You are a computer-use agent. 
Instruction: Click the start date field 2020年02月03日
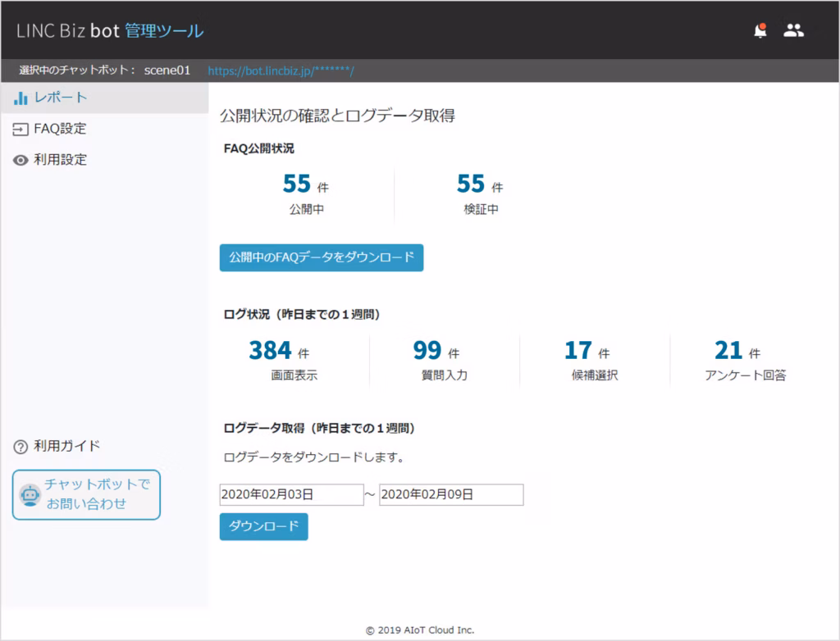(x=291, y=494)
